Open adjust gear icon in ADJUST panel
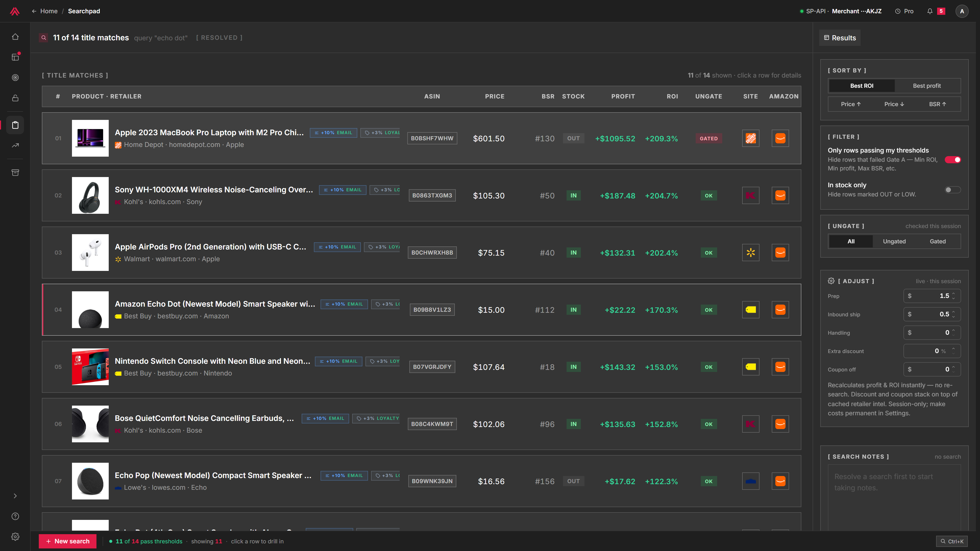Screen dimensions: 980x551 [831, 281]
